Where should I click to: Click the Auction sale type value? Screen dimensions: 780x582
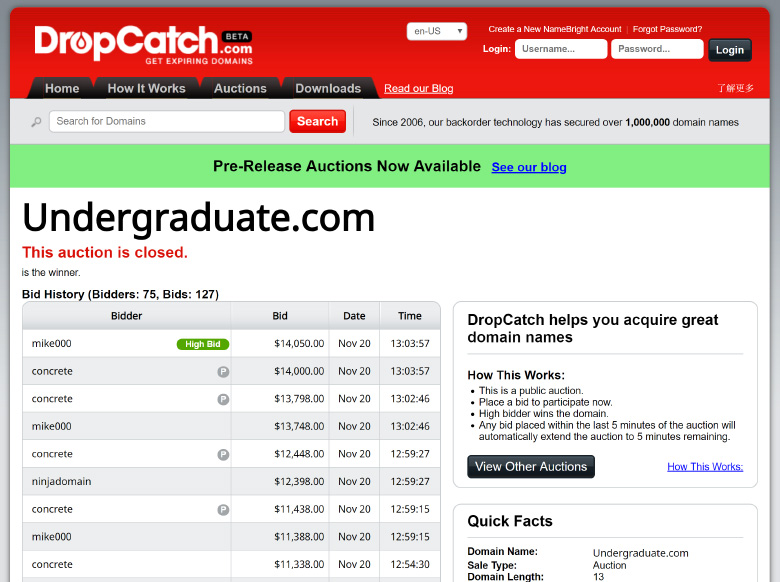pos(609,566)
